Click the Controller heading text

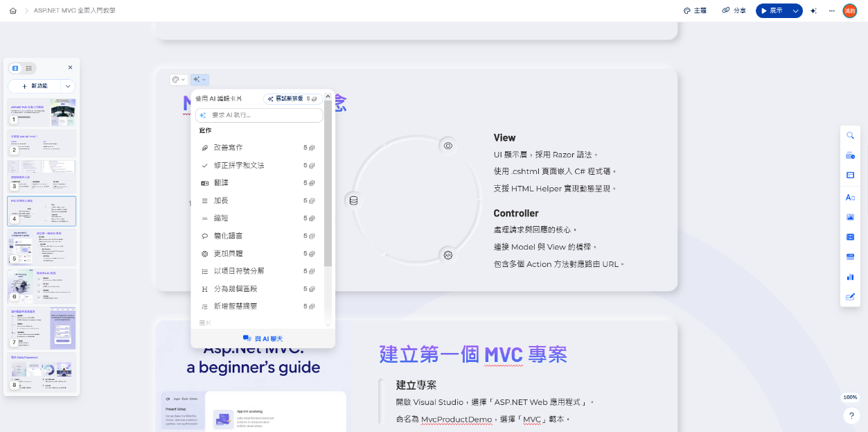click(x=516, y=214)
